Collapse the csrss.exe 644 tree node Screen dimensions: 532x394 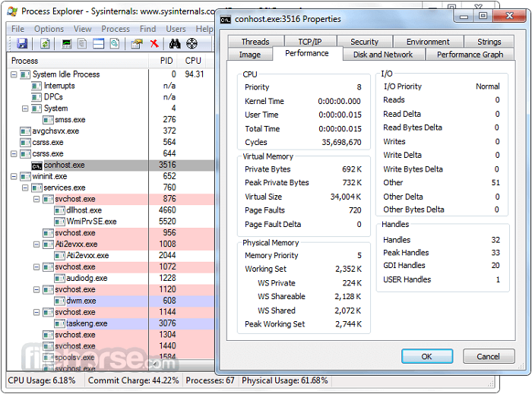pyautogui.click(x=14, y=154)
